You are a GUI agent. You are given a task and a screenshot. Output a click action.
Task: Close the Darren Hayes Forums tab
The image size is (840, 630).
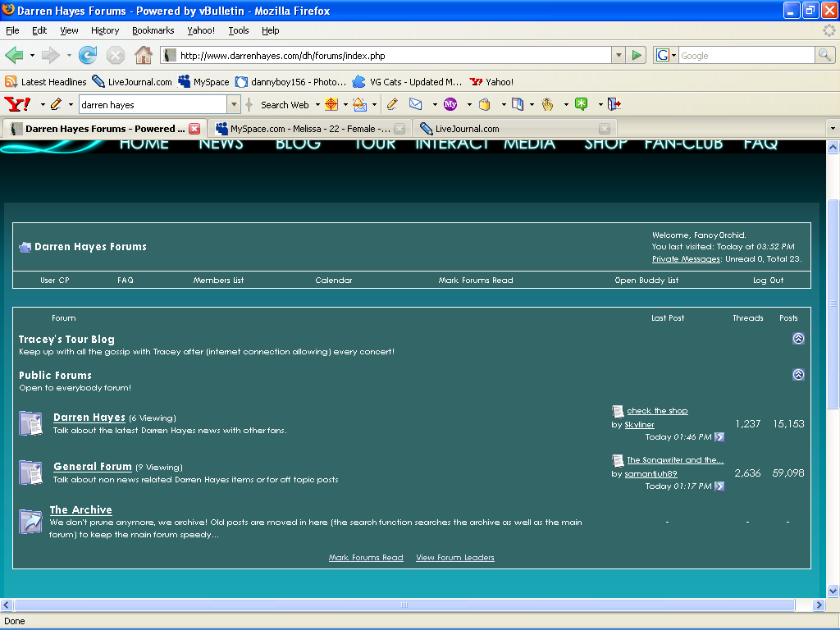coord(194,129)
